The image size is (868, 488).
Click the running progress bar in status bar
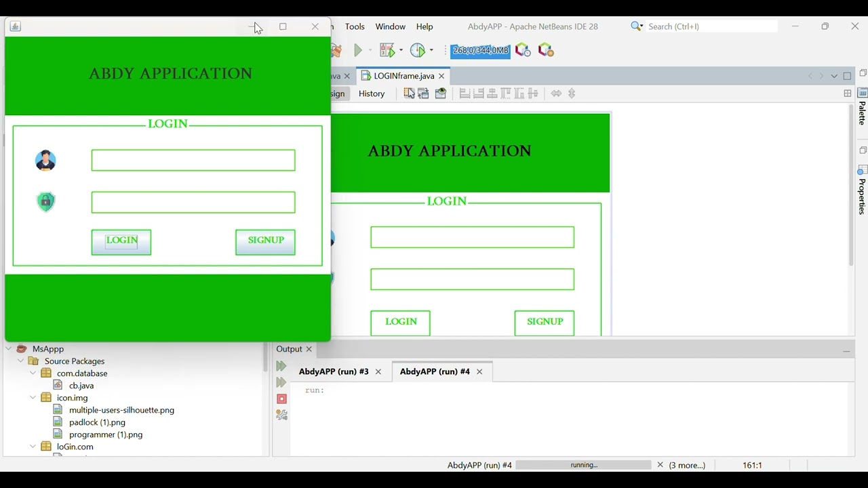click(584, 465)
